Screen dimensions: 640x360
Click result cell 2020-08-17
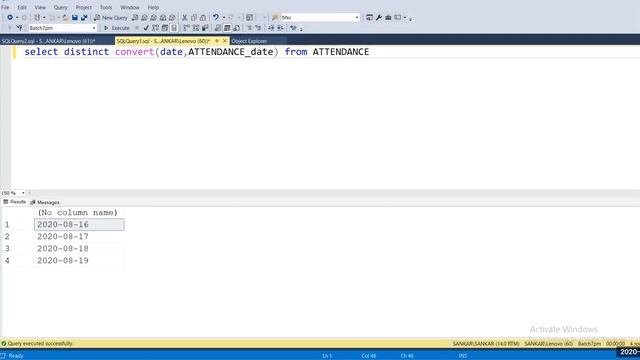tap(79, 236)
